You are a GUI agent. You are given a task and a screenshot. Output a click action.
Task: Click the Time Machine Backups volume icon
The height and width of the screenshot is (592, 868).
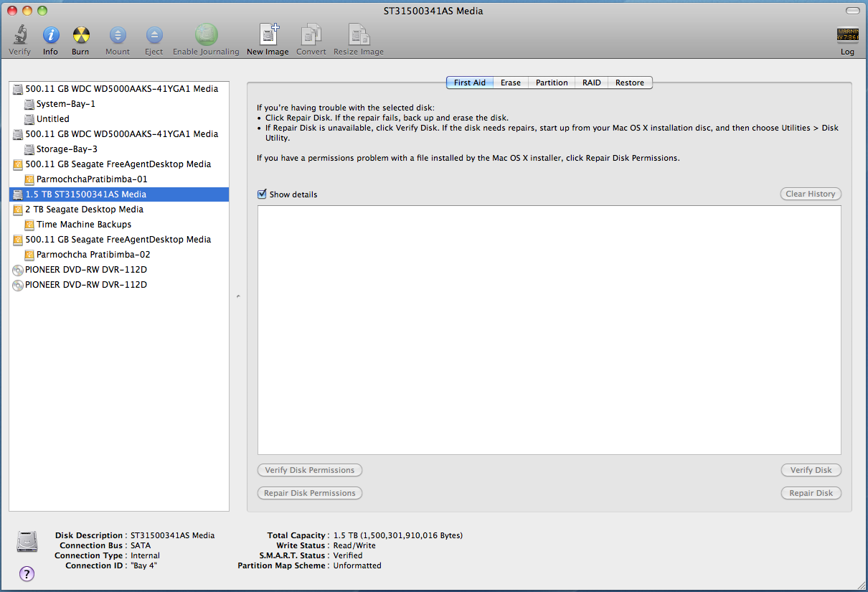(x=29, y=225)
